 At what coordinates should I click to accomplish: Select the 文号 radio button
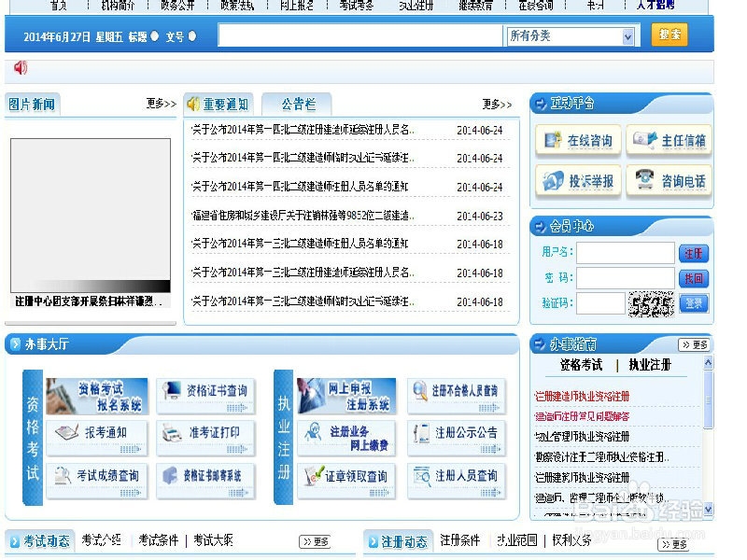pos(192,35)
